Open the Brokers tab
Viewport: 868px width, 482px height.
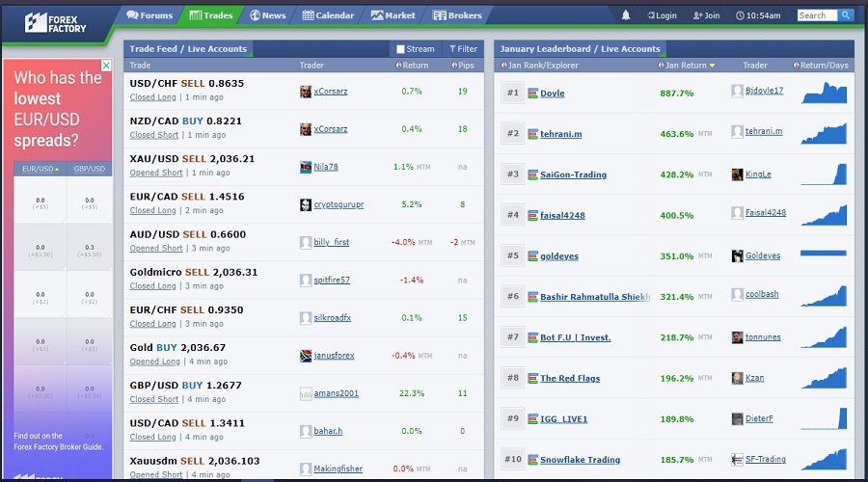[x=458, y=15]
